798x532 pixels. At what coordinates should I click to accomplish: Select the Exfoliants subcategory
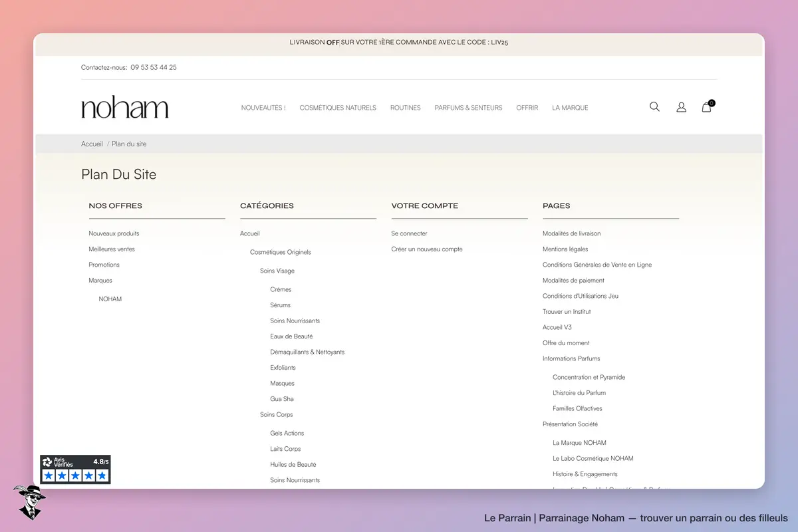283,368
